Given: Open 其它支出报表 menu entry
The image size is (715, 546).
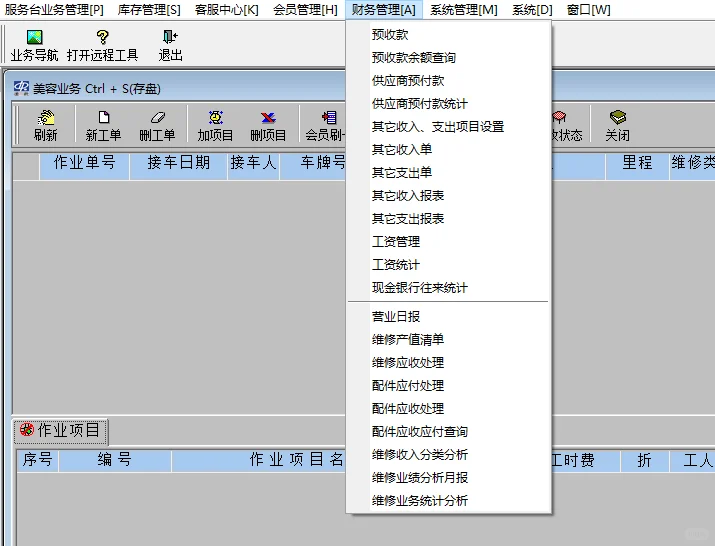Looking at the screenshot, I should click(x=449, y=218).
